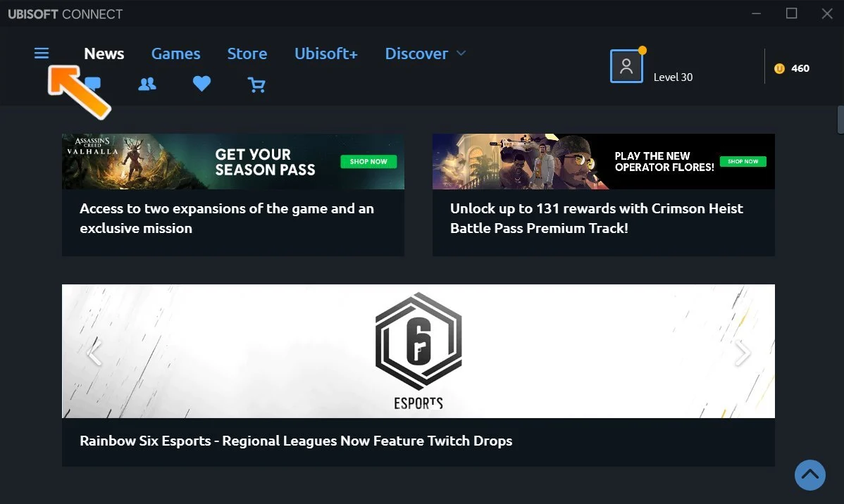Open the user profile avatar

coord(626,66)
